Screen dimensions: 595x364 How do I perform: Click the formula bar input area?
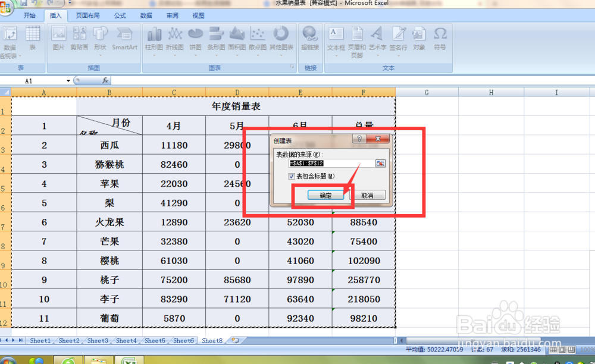click(352, 80)
